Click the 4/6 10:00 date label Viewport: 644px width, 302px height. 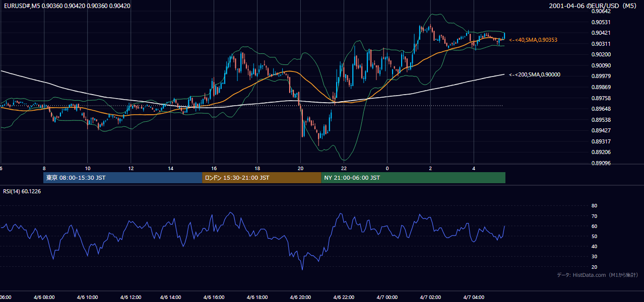click(x=88, y=297)
